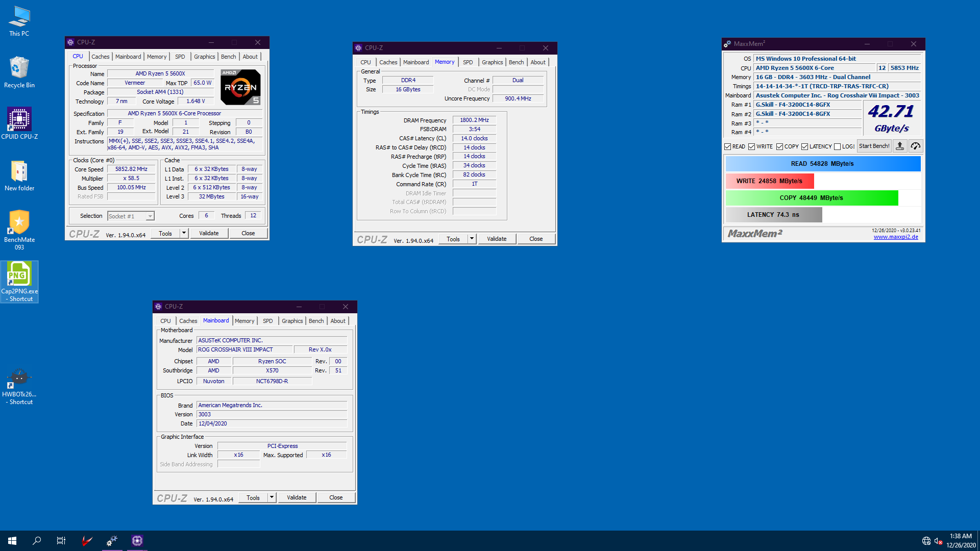Click Close in Memory window

[536, 239]
